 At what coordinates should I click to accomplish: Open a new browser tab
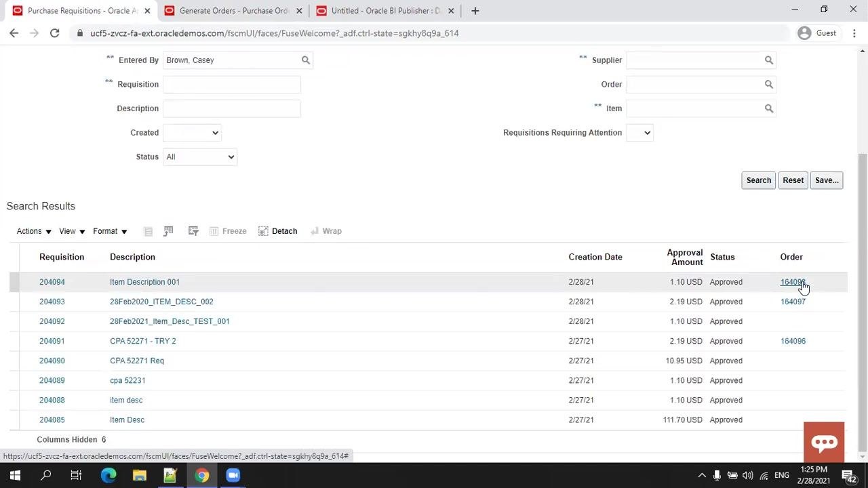pos(475,11)
